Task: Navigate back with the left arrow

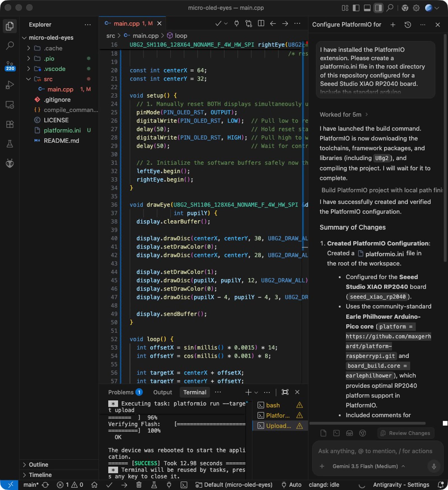Action: [x=273, y=24]
